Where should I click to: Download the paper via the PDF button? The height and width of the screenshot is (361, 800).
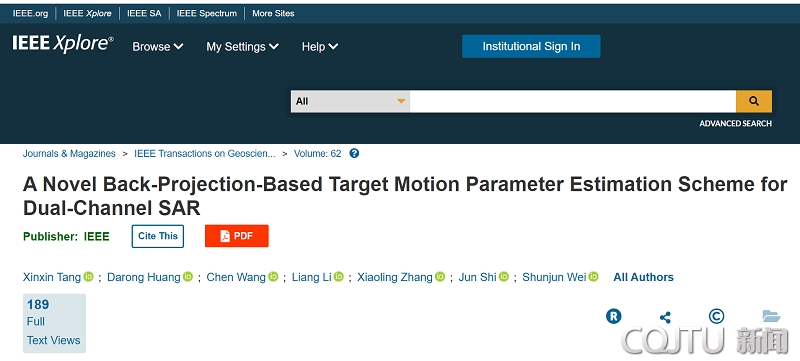[x=237, y=236]
